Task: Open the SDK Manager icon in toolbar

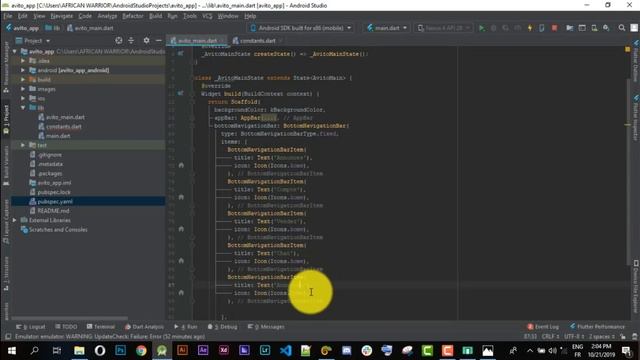Action: coord(606,28)
